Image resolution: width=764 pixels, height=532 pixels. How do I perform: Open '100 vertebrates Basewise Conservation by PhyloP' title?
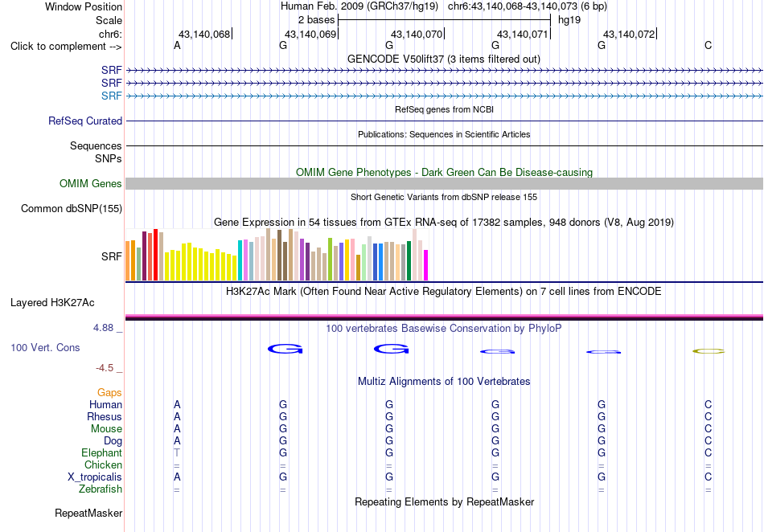point(444,329)
